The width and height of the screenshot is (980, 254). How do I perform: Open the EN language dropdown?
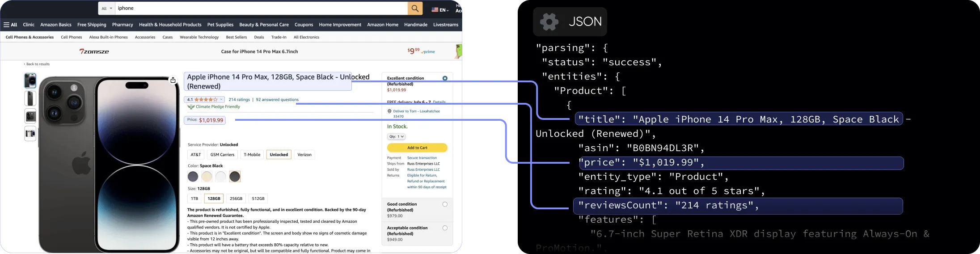[x=444, y=10]
